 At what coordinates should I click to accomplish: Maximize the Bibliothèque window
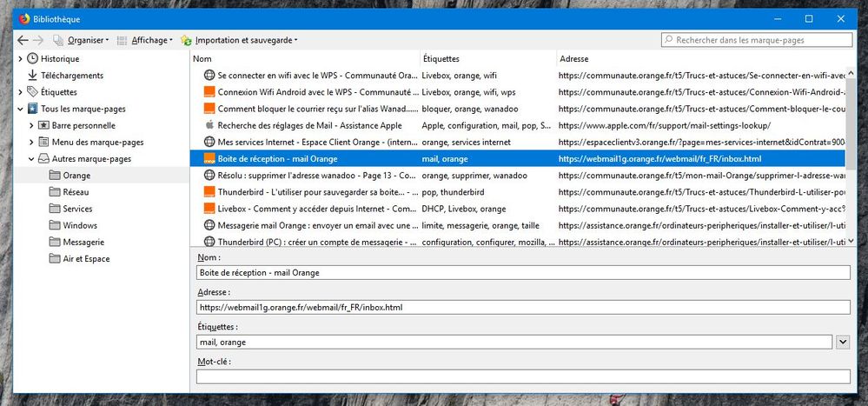tap(809, 19)
